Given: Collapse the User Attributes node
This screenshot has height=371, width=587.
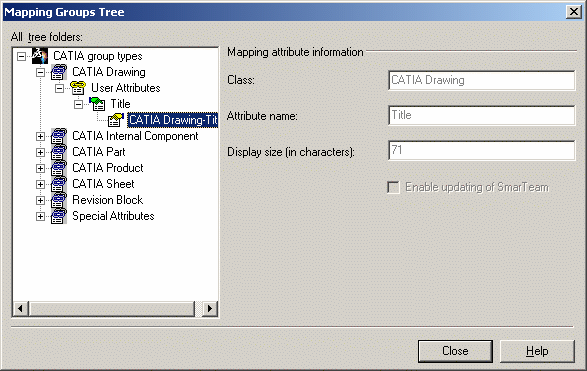Looking at the screenshot, I should [60, 88].
